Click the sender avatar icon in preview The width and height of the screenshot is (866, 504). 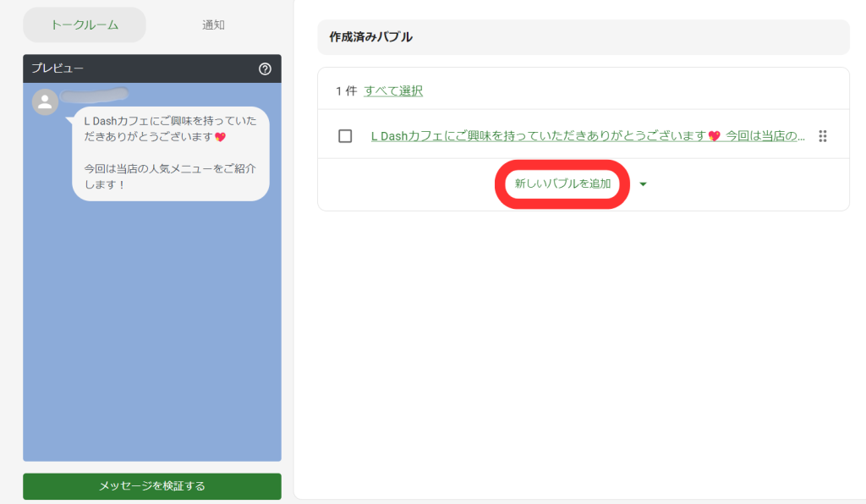point(45,101)
